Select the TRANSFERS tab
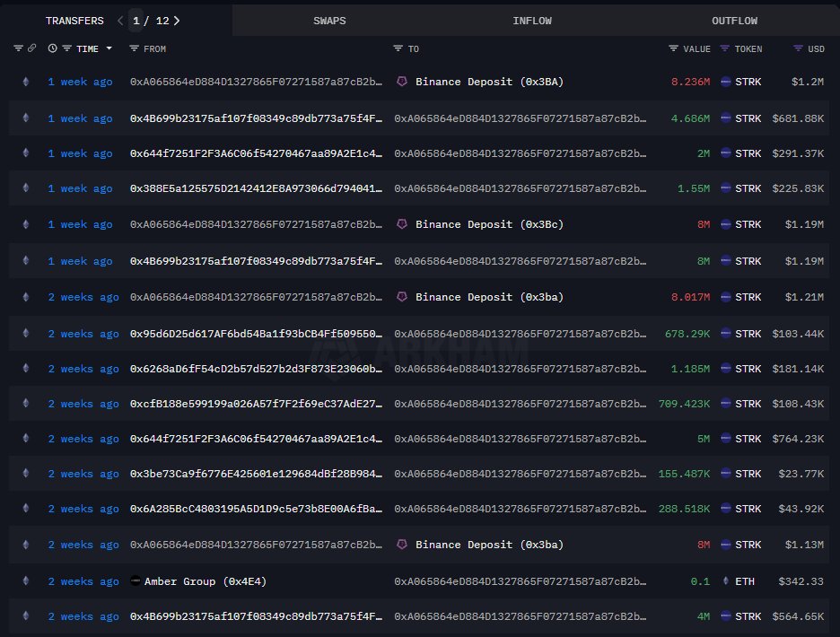840x637 pixels. (x=74, y=21)
